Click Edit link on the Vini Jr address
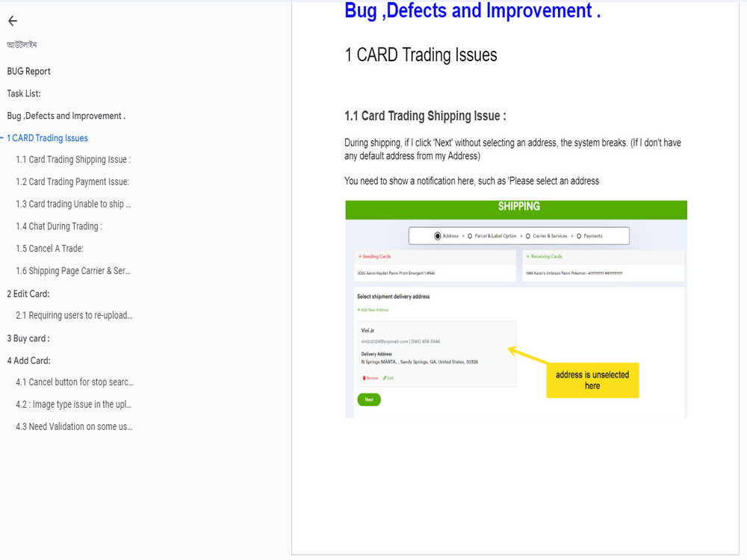The width and height of the screenshot is (747, 560). (388, 378)
